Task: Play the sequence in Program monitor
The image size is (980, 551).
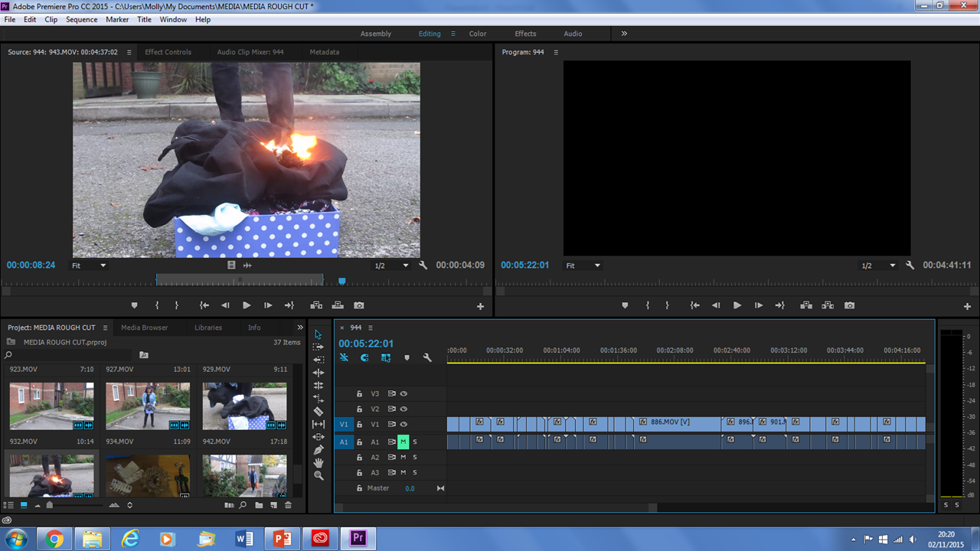Action: (737, 305)
